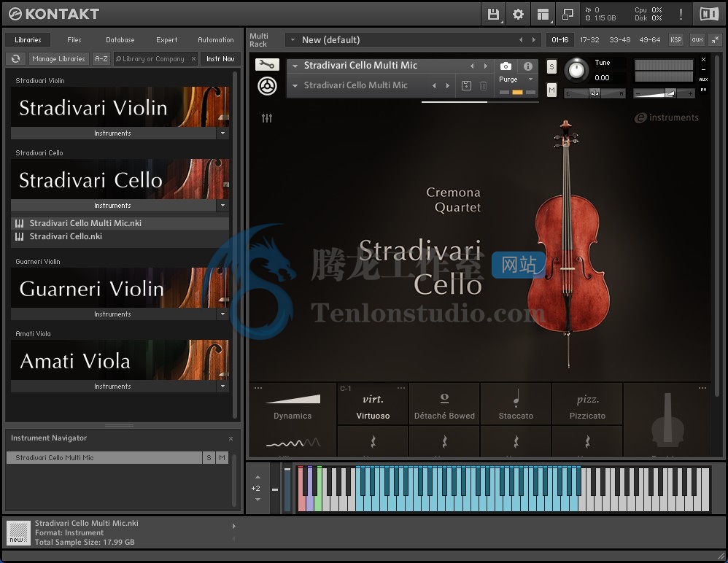This screenshot has height=563, width=728.
Task: Open instrument edit mode wrench icon
Action: (267, 64)
